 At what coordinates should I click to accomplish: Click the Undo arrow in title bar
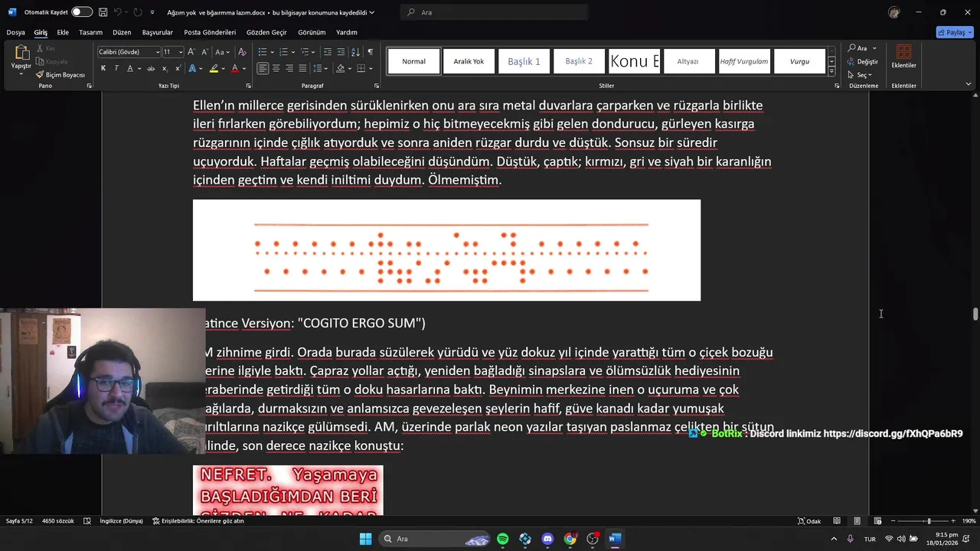tap(119, 12)
